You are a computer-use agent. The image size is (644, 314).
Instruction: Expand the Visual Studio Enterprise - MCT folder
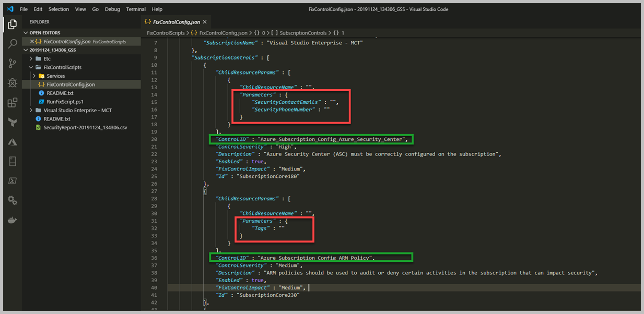click(77, 110)
